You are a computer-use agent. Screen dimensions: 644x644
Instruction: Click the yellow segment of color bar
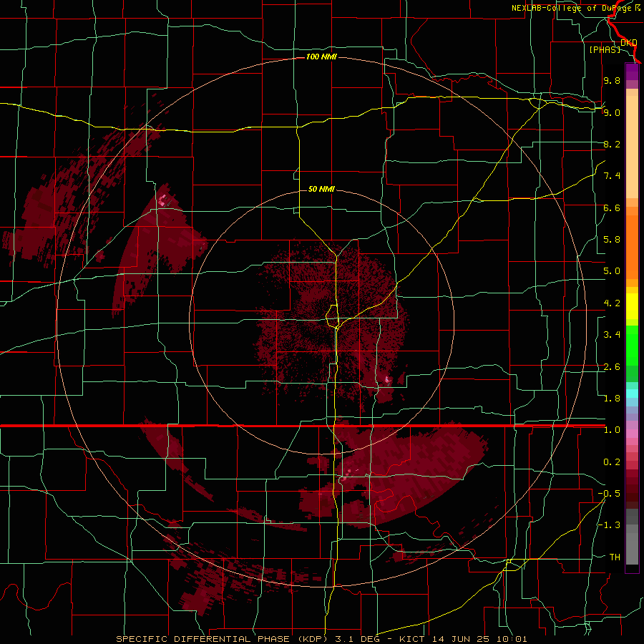pyautogui.click(x=632, y=306)
